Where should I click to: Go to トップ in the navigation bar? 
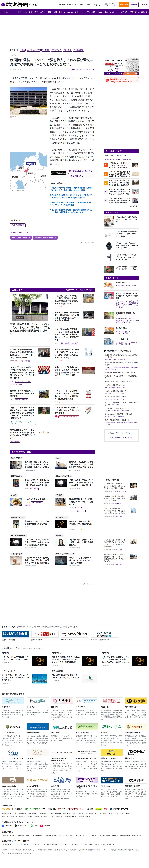[x=14, y=12]
